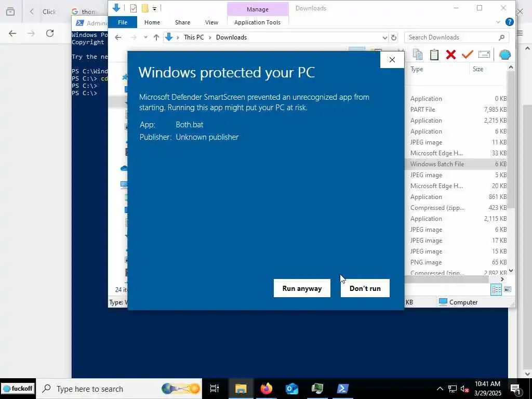Image resolution: width=532 pixels, height=399 pixels.
Task: Switch to the Home ribbon tab
Action: point(152,22)
